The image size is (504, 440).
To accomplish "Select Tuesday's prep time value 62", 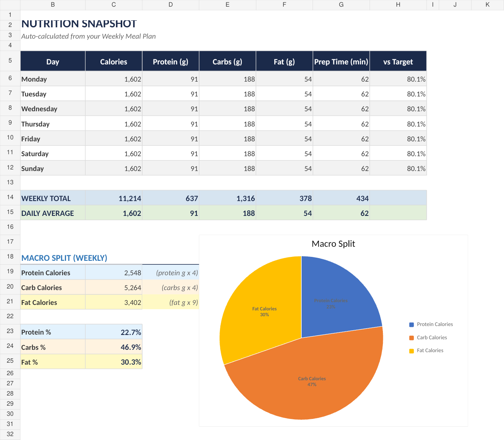I will click(341, 94).
